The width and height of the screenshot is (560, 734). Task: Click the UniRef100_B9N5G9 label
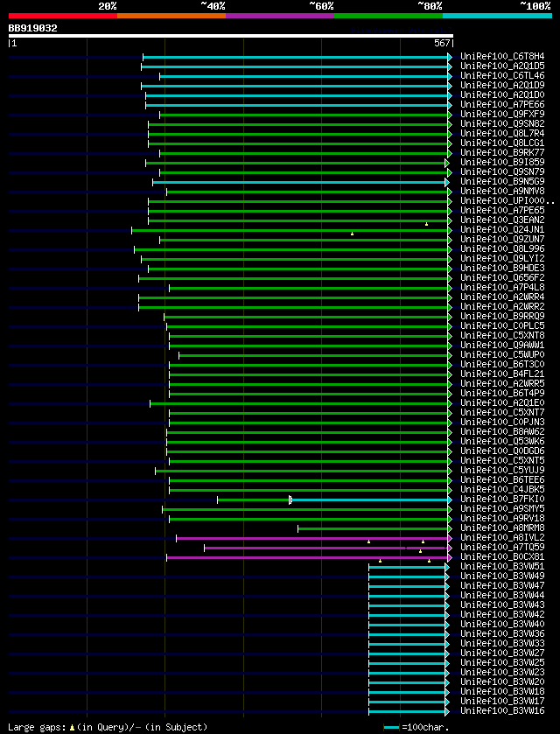[x=502, y=182]
